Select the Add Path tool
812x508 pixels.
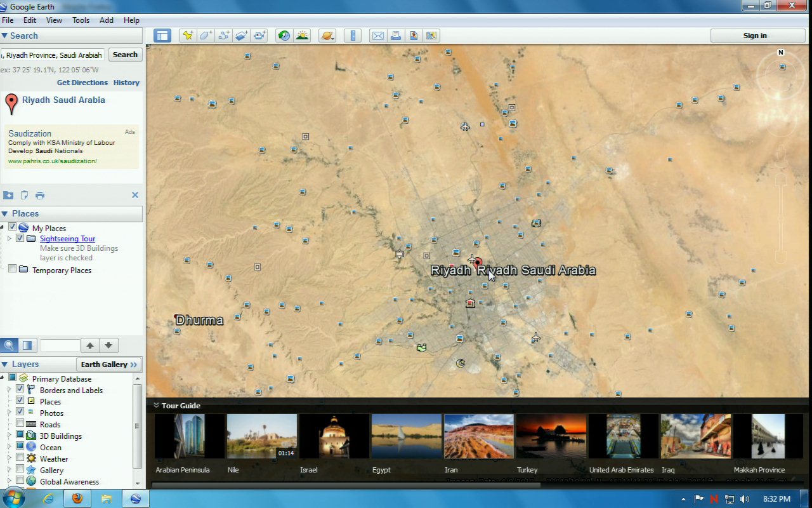click(223, 36)
